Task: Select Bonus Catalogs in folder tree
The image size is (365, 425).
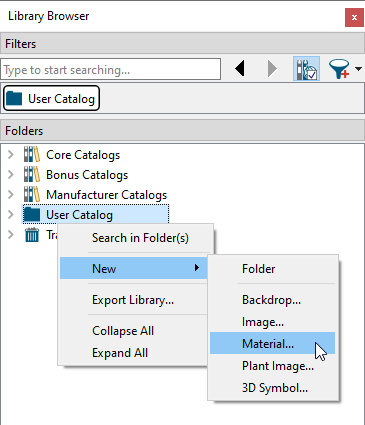Action: (x=87, y=175)
